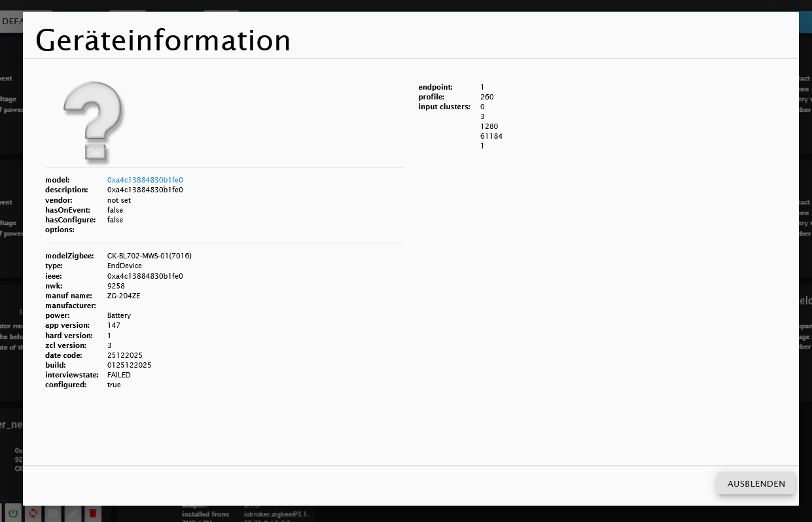Click the zcl version label
The height and width of the screenshot is (522, 812).
[x=65, y=345]
